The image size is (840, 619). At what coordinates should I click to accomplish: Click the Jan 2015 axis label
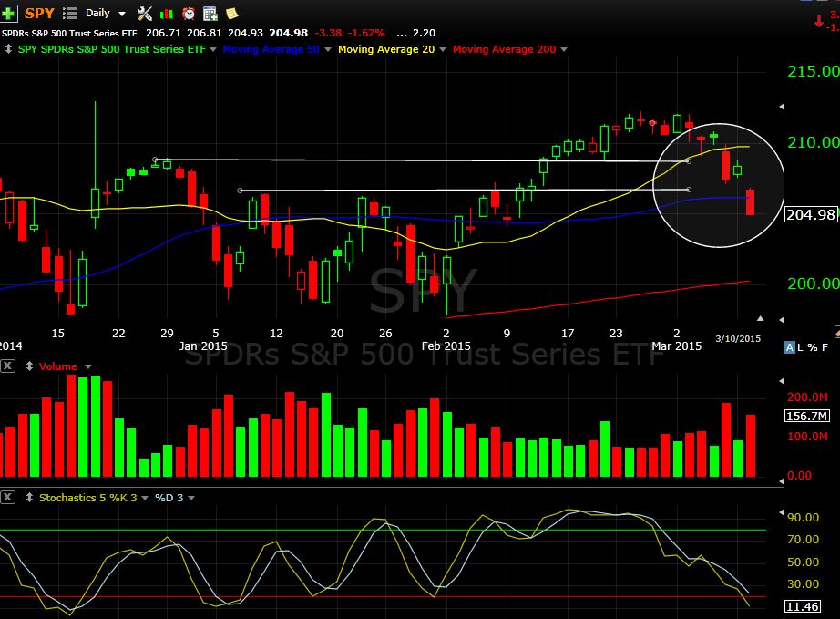203,346
